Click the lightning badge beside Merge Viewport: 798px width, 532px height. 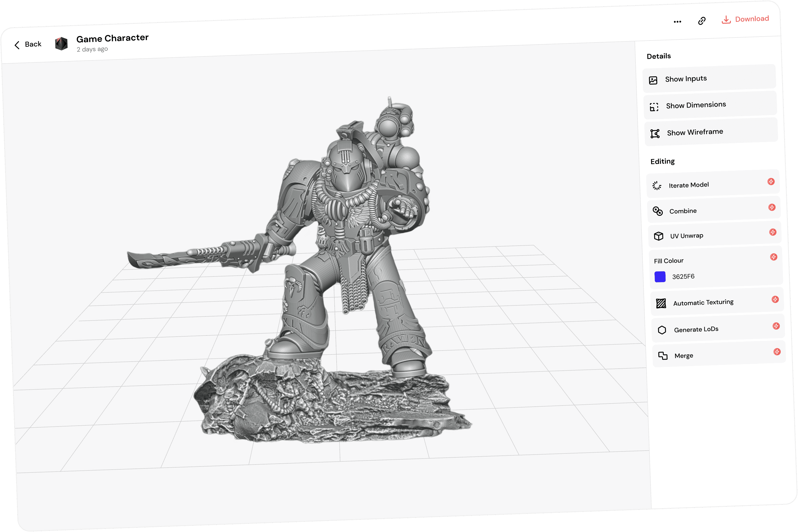pyautogui.click(x=777, y=352)
